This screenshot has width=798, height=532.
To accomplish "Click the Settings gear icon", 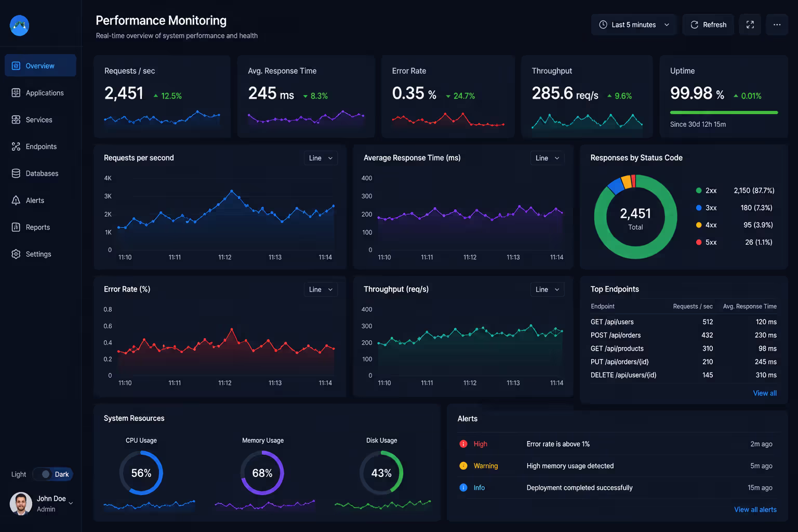I will (16, 254).
